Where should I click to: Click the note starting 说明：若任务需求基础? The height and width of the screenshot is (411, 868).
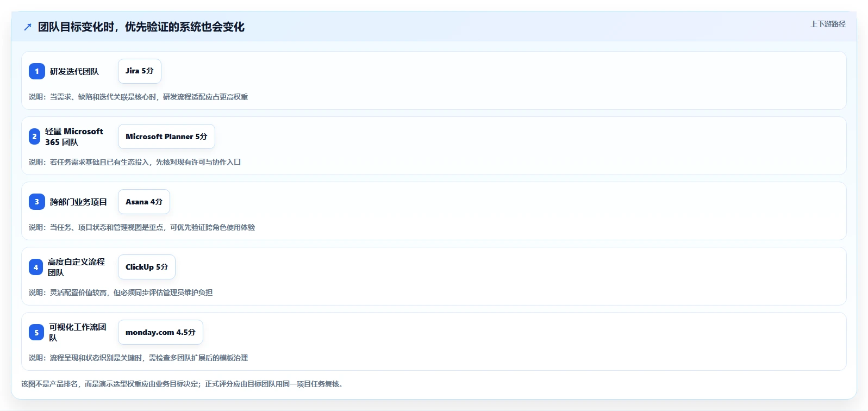pos(135,162)
